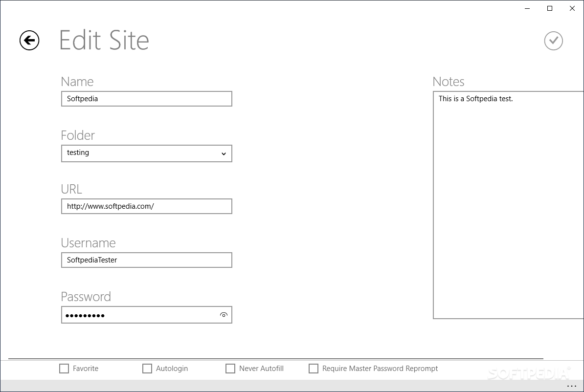Click the URL label

tap(71, 189)
